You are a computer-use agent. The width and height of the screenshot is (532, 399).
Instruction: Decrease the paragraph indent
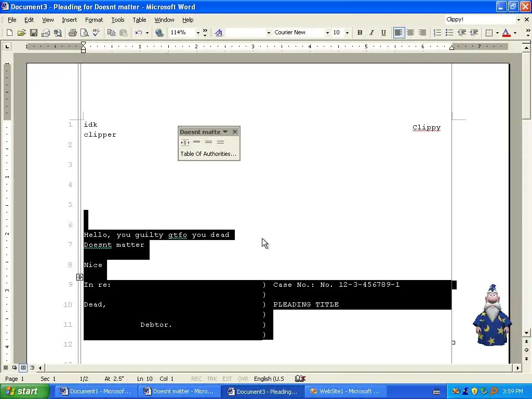click(x=461, y=33)
